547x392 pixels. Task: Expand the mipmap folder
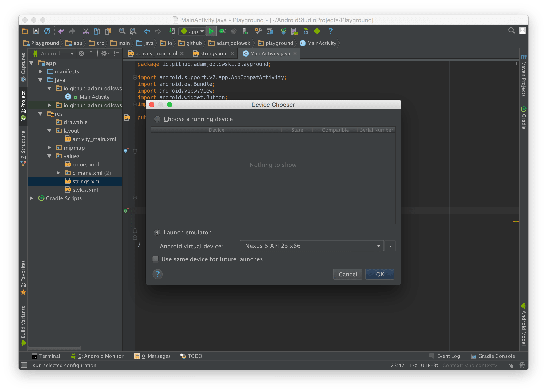(x=49, y=148)
